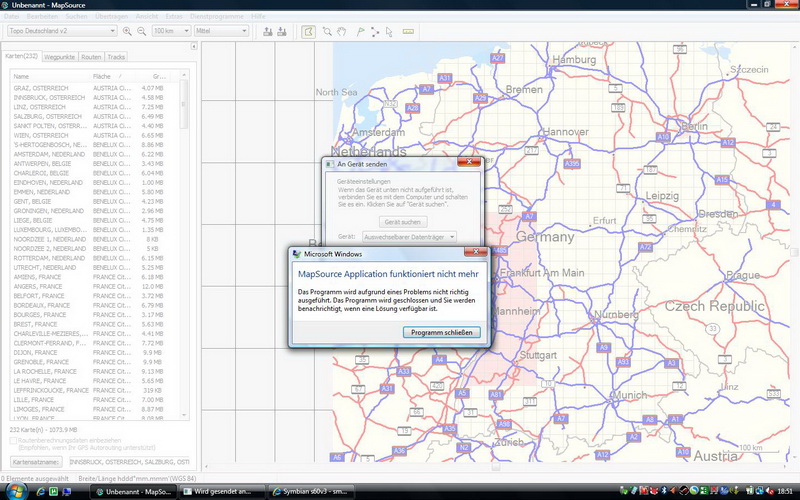This screenshot has height=500, width=800.
Task: Switch to the Routen tab
Action: point(91,57)
